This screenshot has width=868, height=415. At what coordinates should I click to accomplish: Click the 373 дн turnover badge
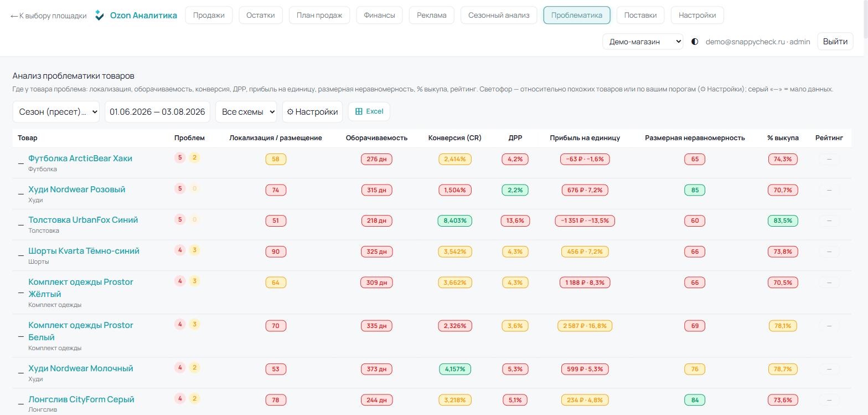(x=376, y=369)
